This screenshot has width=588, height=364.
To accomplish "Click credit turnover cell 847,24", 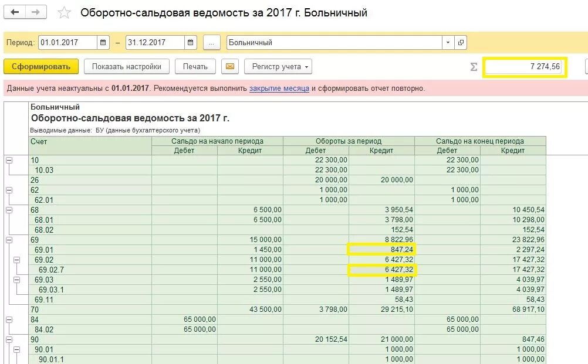I will (382, 250).
